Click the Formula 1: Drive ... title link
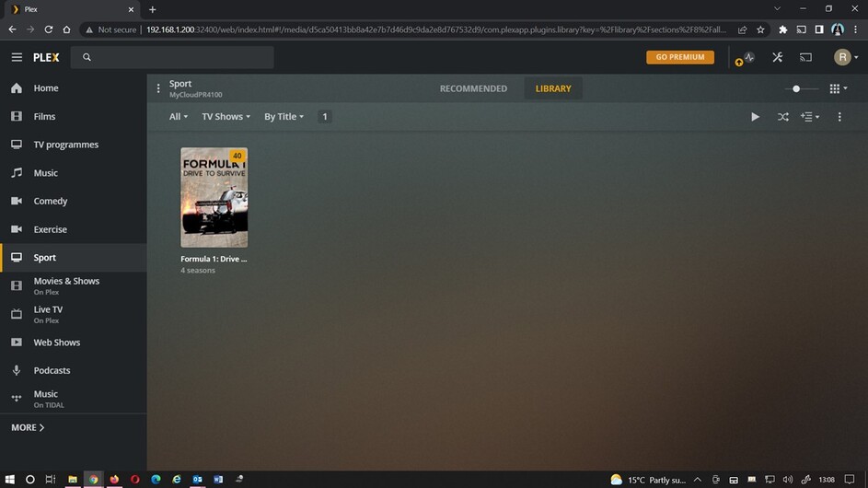Screen dimensions: 868x488 pos(214,259)
